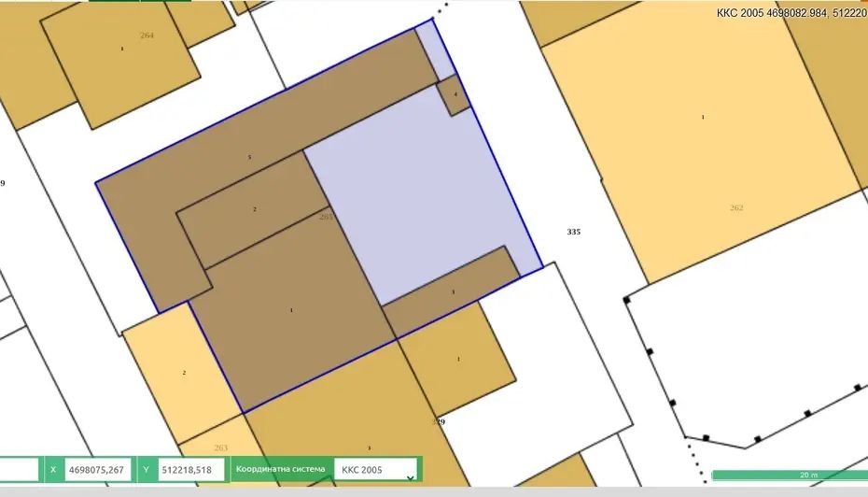
Task: Click the green 20 m scale bar
Action: point(789,475)
